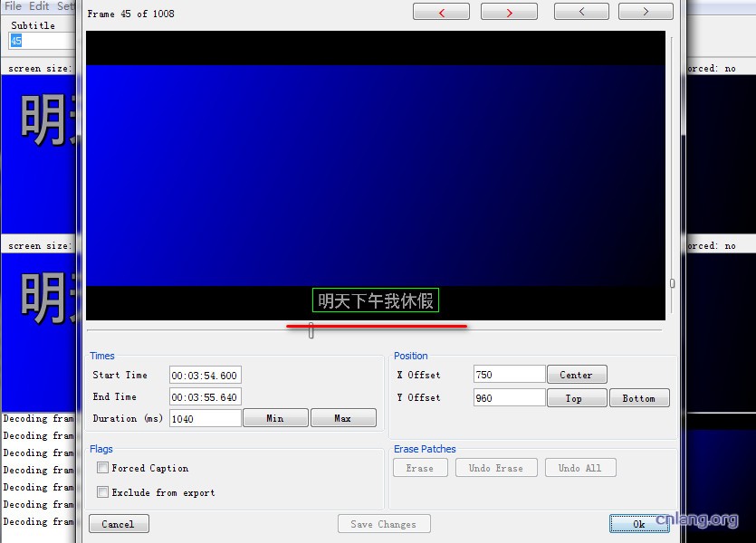
Task: Enable the Forced Caption checkbox
Action: click(103, 468)
